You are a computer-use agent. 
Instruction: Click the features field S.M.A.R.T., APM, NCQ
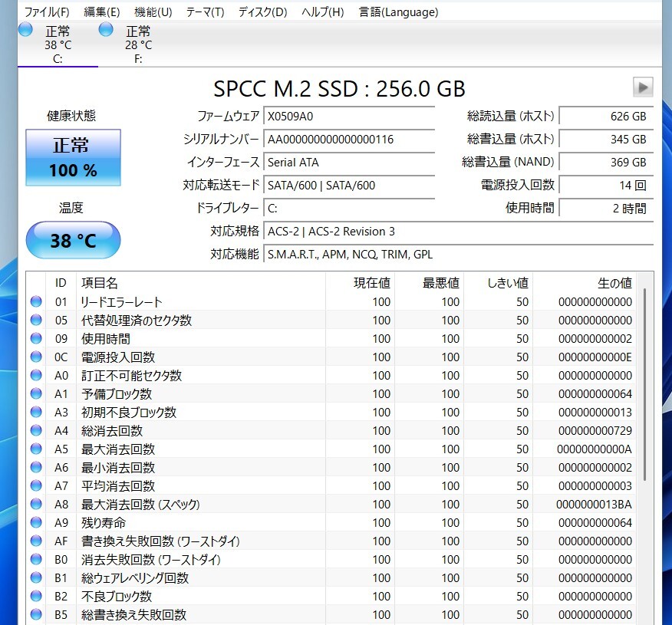(x=459, y=255)
